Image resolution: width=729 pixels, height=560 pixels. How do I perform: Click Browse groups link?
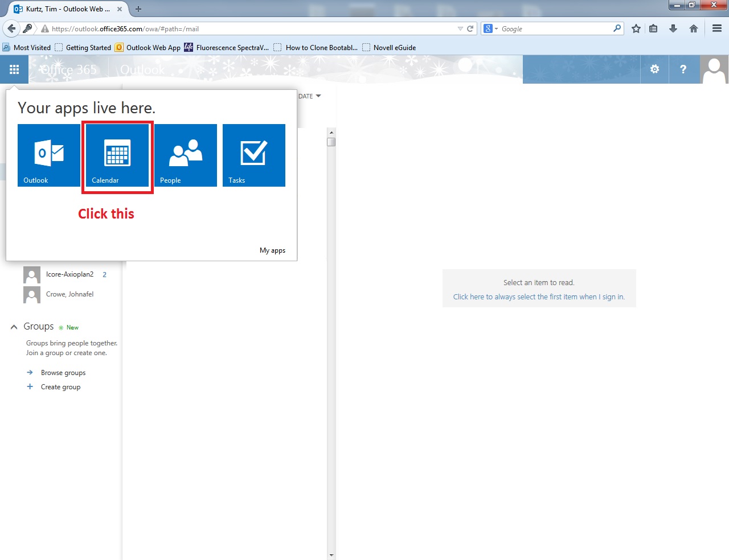click(63, 373)
